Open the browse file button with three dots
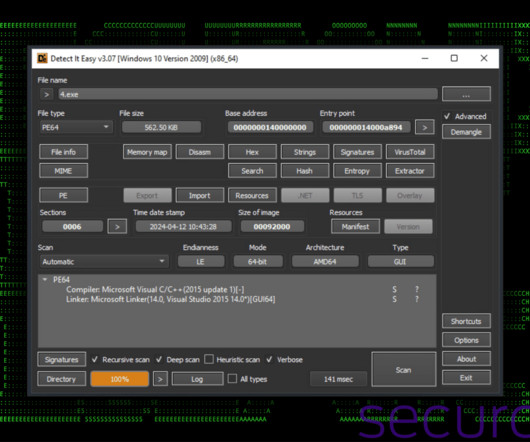The width and height of the screenshot is (530, 442). pyautogui.click(x=466, y=94)
